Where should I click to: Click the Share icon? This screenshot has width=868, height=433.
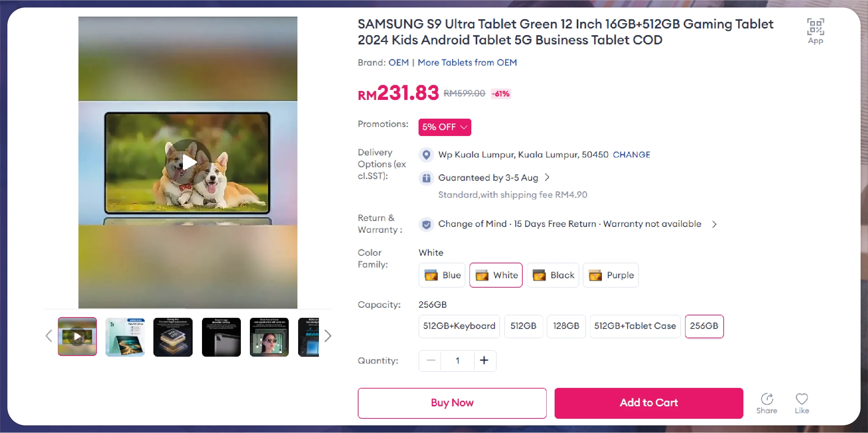click(x=767, y=399)
